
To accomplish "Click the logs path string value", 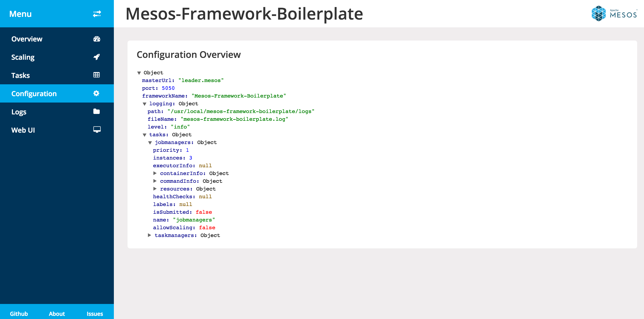I will click(241, 111).
